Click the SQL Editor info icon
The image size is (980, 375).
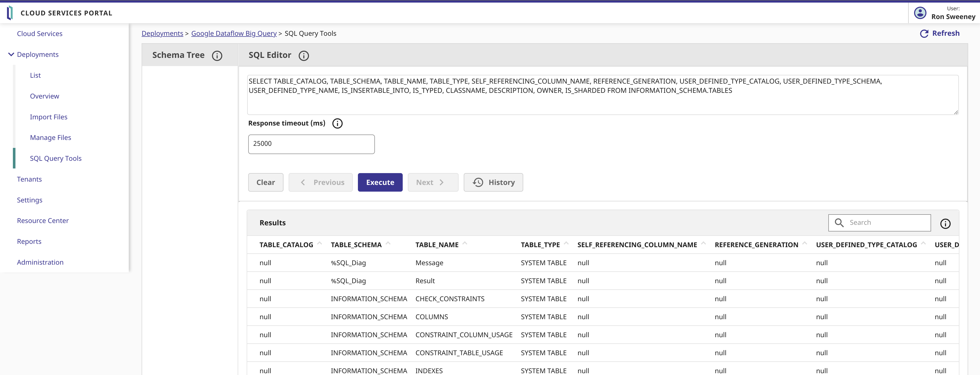click(x=304, y=56)
